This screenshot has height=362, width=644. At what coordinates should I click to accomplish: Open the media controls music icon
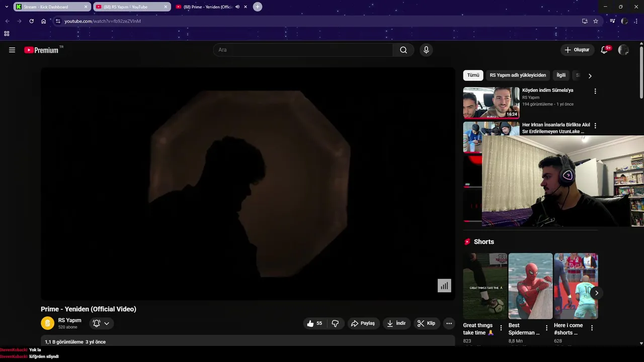(x=612, y=21)
